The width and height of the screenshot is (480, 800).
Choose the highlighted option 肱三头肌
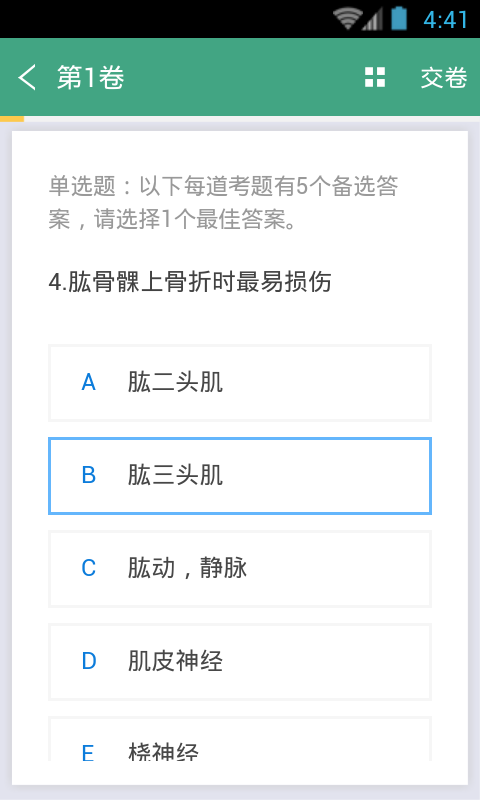(x=240, y=476)
